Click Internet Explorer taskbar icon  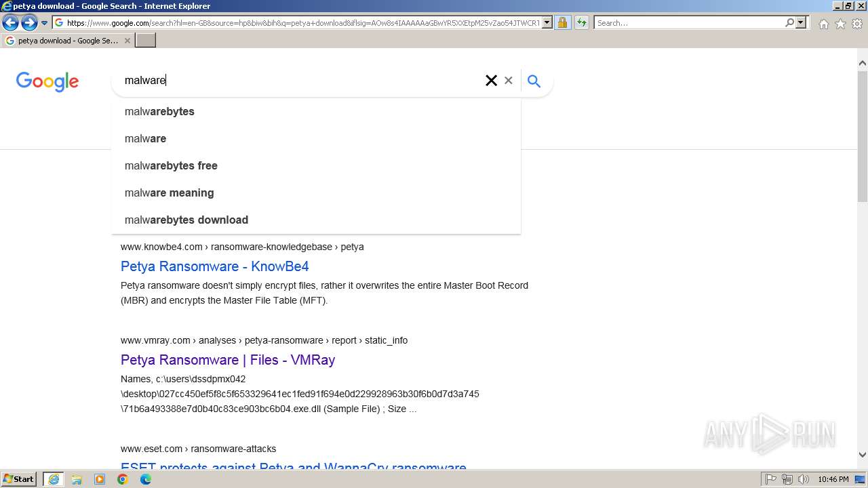tap(54, 479)
